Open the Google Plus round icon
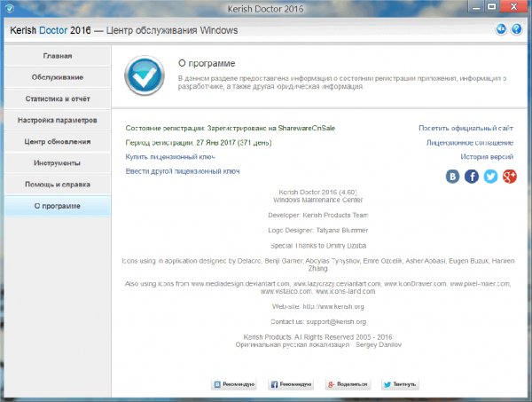 [x=510, y=177]
